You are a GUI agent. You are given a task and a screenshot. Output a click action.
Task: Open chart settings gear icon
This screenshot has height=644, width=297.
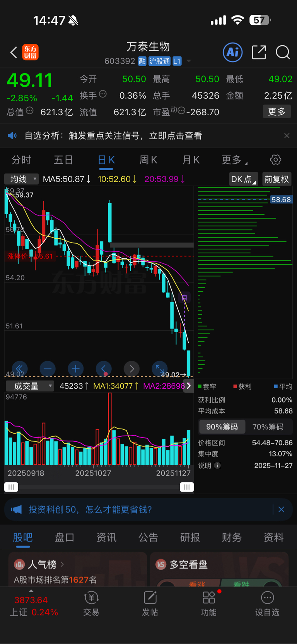pos(275,160)
